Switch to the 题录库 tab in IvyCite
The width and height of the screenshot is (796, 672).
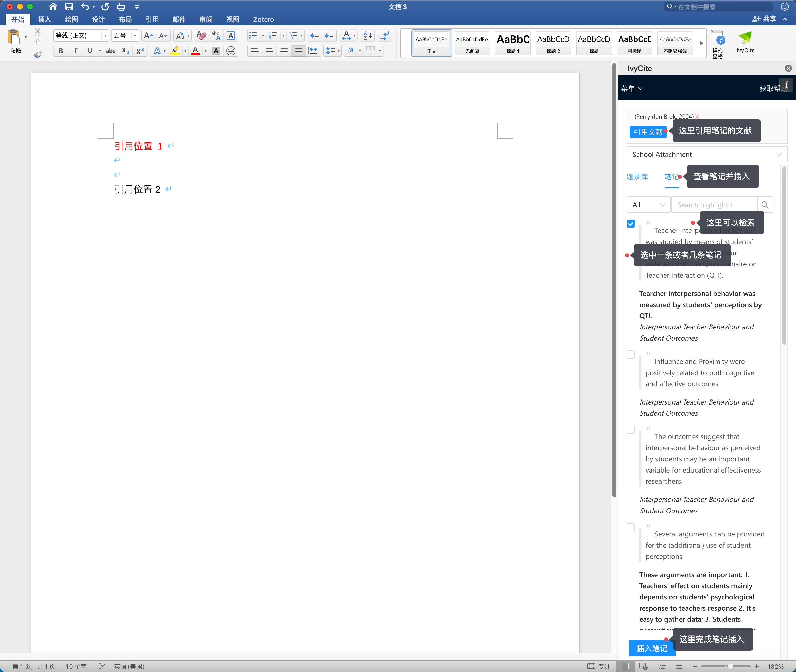[637, 176]
